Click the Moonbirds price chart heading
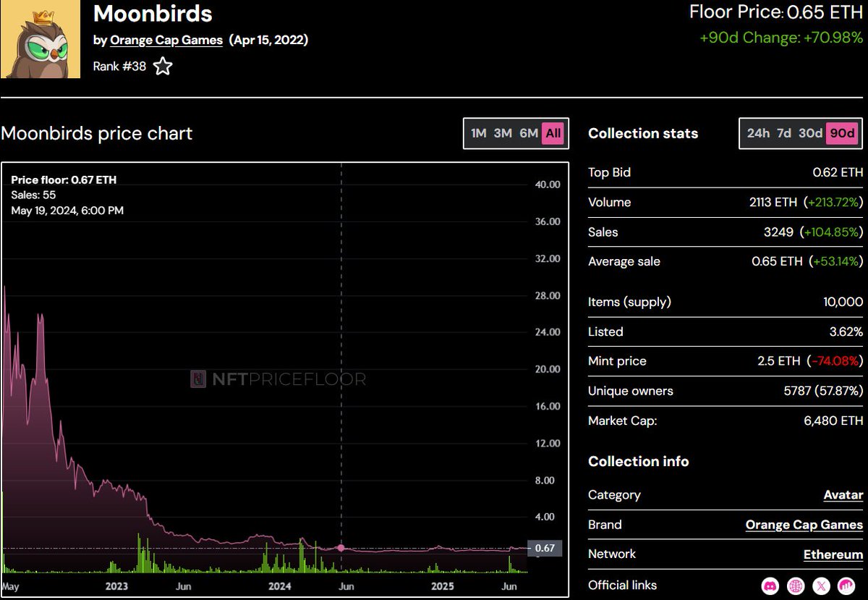 coord(97,134)
